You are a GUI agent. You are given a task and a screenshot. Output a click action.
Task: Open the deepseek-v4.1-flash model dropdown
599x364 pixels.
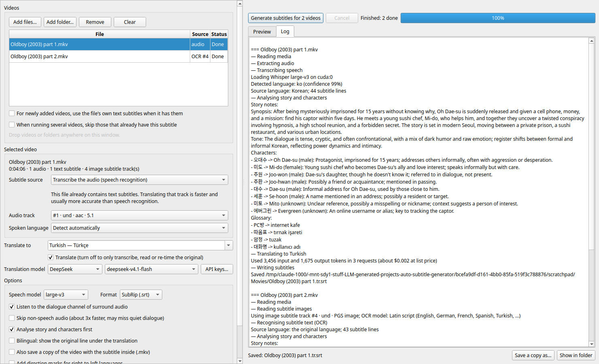151,269
